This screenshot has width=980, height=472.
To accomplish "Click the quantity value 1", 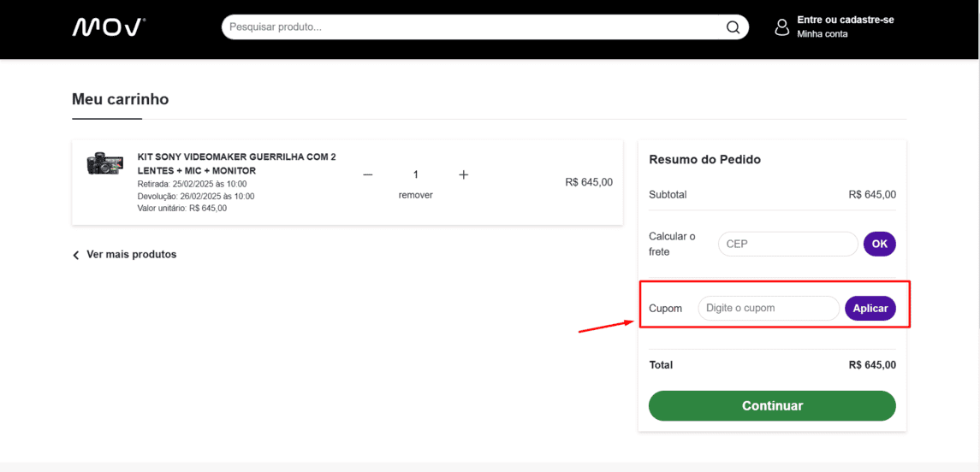I will click(416, 174).
